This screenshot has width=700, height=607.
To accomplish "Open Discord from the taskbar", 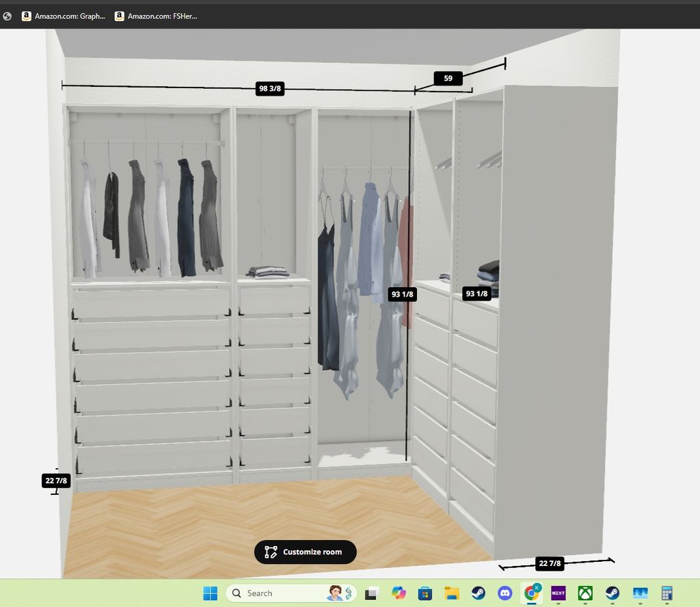I will 505,593.
